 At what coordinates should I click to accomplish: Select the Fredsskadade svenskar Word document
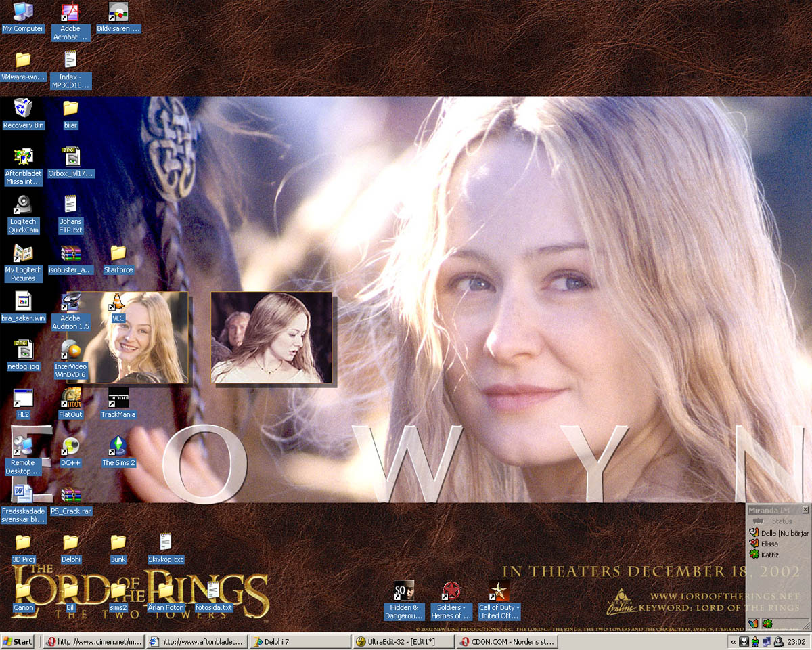coord(23,504)
